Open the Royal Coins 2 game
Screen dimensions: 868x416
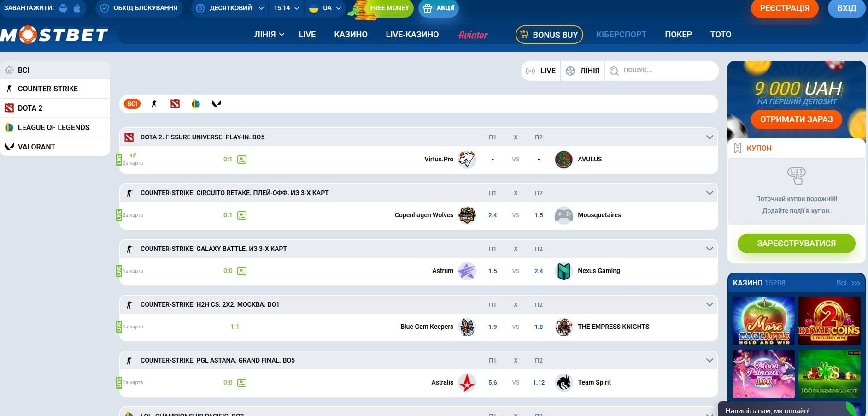click(x=829, y=321)
